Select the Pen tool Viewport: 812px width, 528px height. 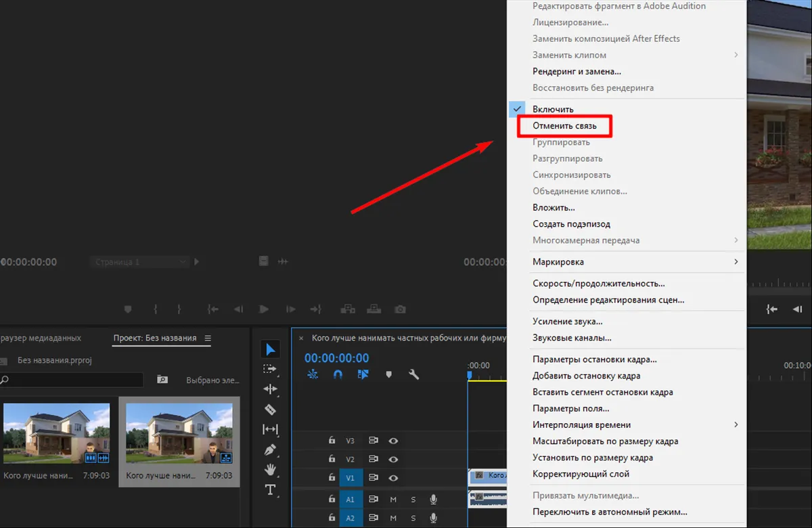pyautogui.click(x=270, y=449)
